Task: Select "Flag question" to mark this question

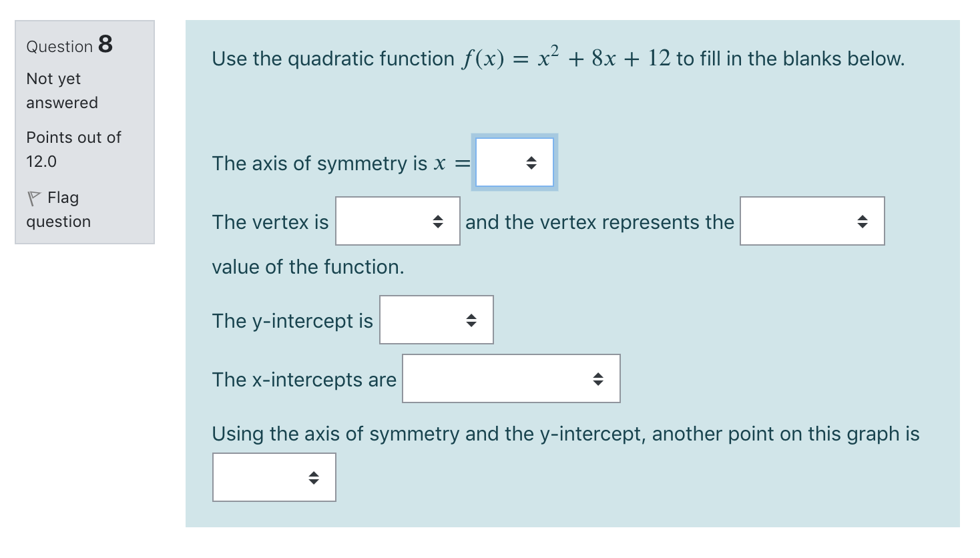Action: (59, 209)
